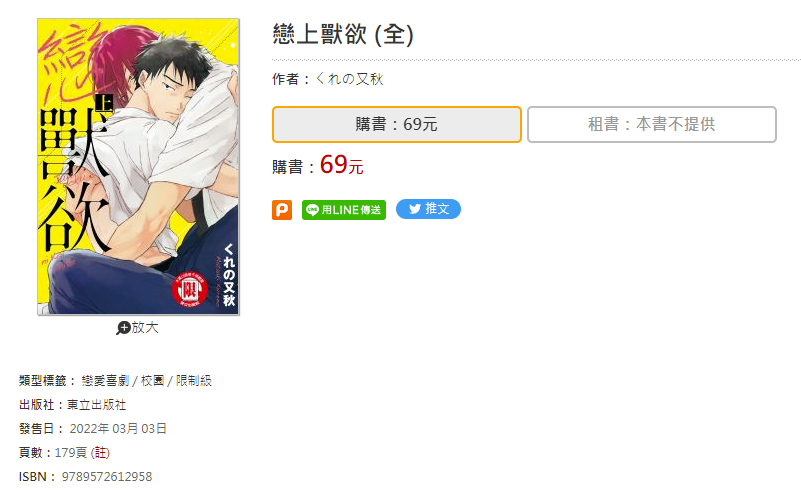Image resolution: width=801 pixels, height=500 pixels.
Task: Open the 戀上獸欲 cover thumbnail
Action: pyautogui.click(x=138, y=166)
